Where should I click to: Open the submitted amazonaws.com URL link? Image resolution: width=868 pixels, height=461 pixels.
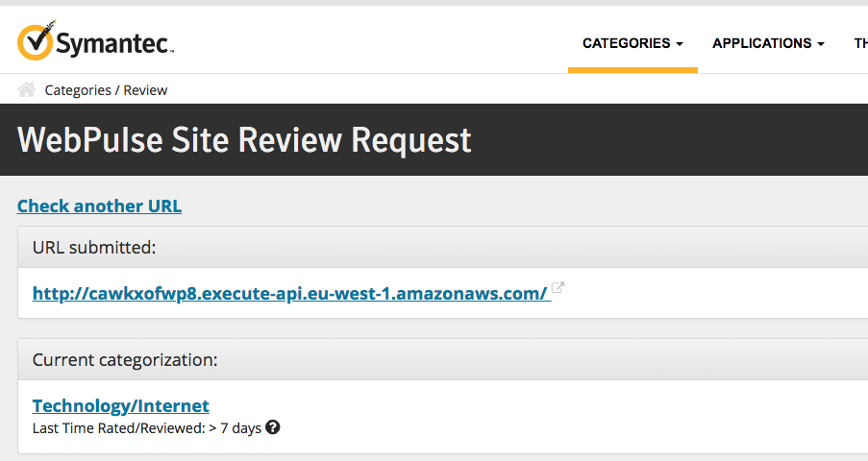289,293
